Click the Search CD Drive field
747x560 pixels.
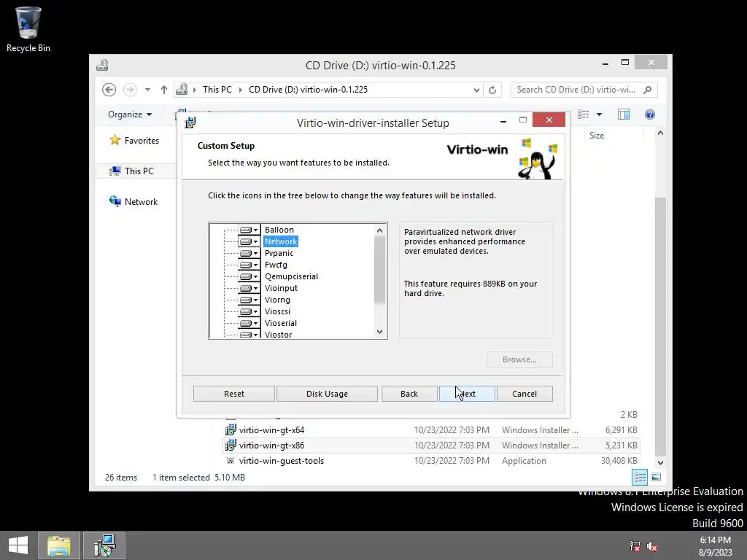click(584, 90)
